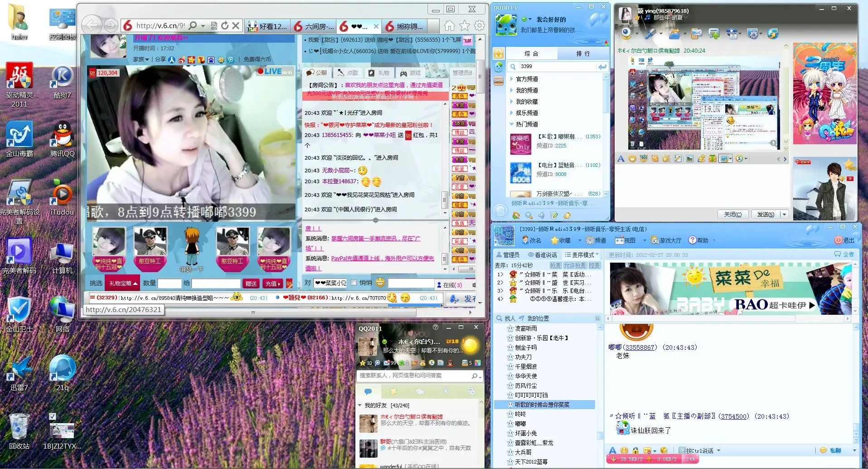Open the 麦序模式 dropdown
The width and height of the screenshot is (868, 469).
tap(582, 255)
